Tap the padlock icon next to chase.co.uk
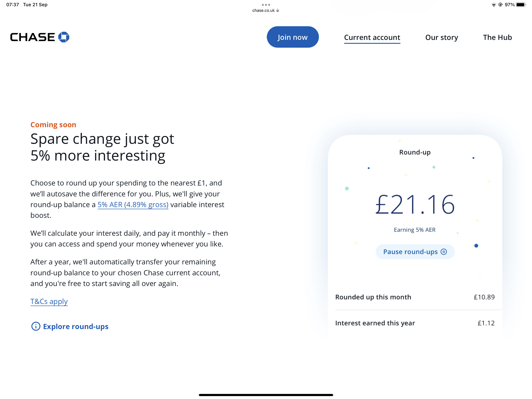532x399 pixels. pyautogui.click(x=277, y=10)
